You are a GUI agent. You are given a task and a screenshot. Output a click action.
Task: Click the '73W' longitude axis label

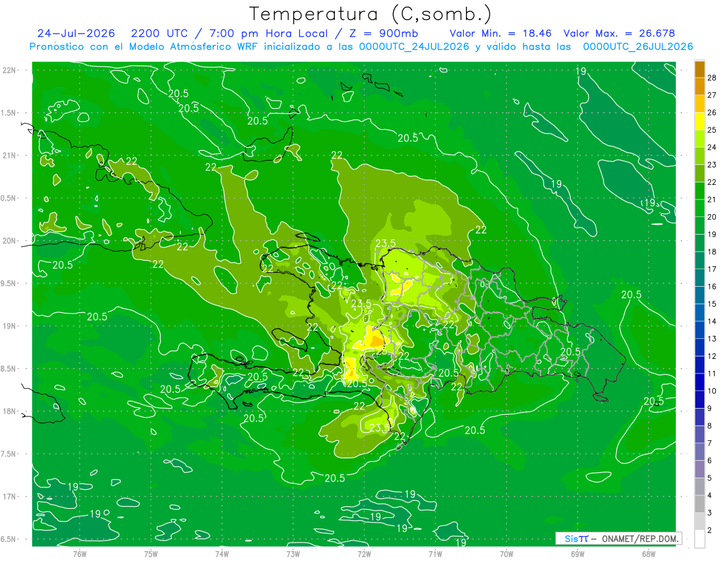click(x=293, y=554)
